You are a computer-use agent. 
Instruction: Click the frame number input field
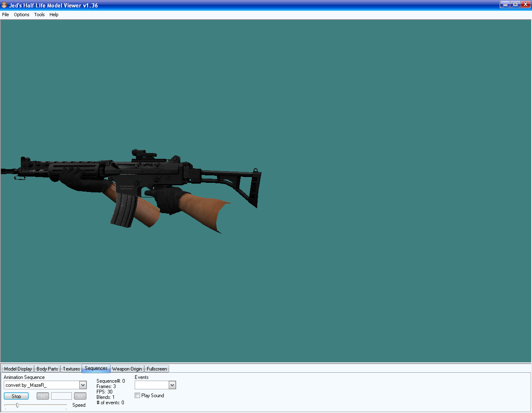[x=62, y=396]
